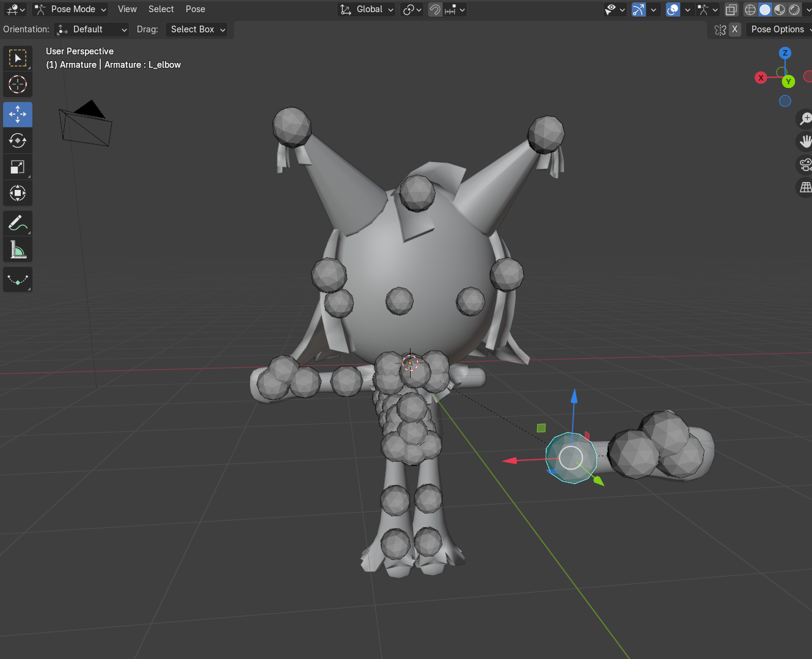Toggle snapping magnet button
Image resolution: width=812 pixels, height=659 pixels.
coord(435,9)
